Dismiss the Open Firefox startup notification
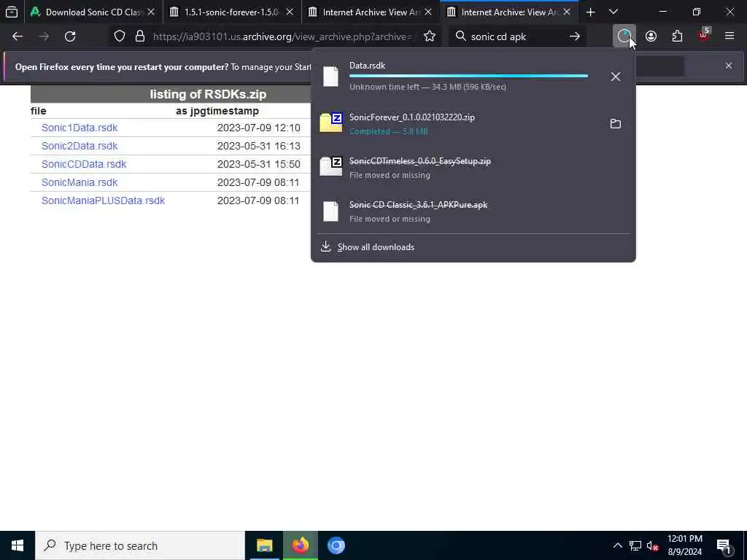The height and width of the screenshot is (560, 747). click(729, 66)
